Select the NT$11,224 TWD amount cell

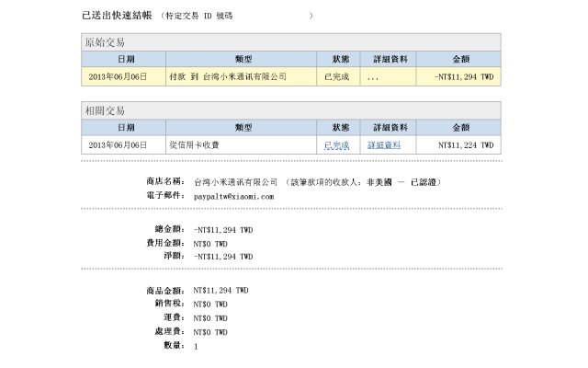tap(458, 145)
